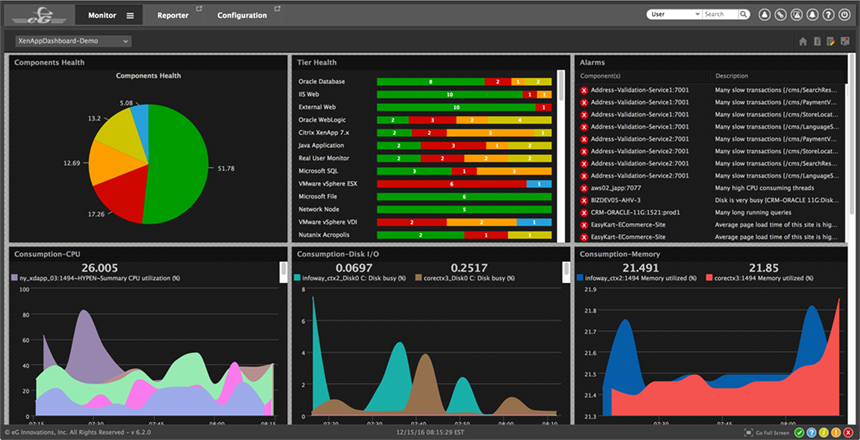Click the notification bell icon
The image size is (860, 440).
(x=812, y=15)
